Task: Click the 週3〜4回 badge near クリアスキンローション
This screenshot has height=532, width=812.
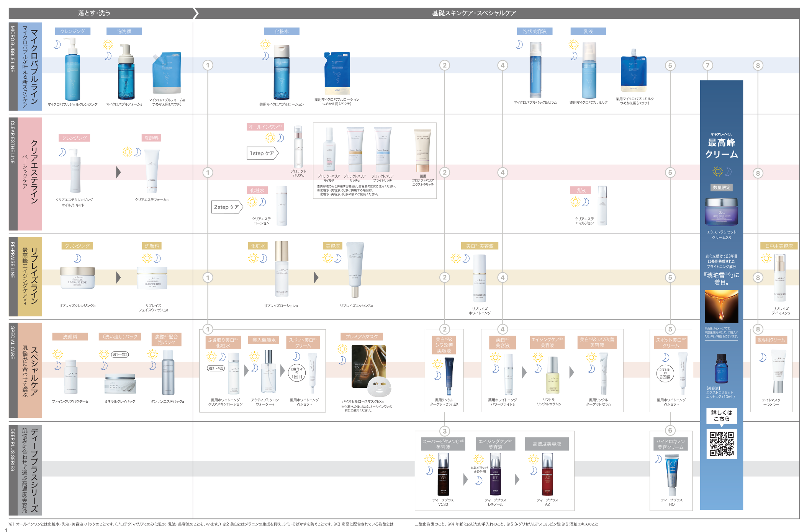Action: click(216, 368)
